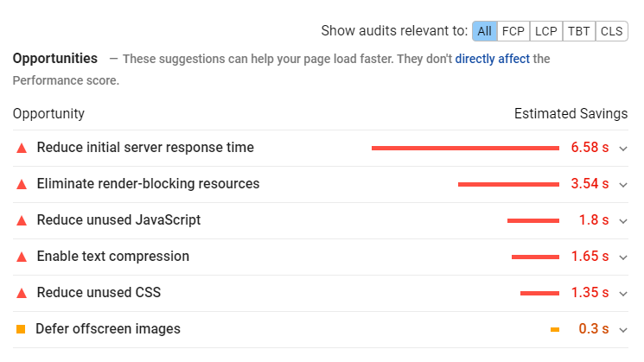644x362 pixels.
Task: Filter audits by FCP
Action: 513,31
